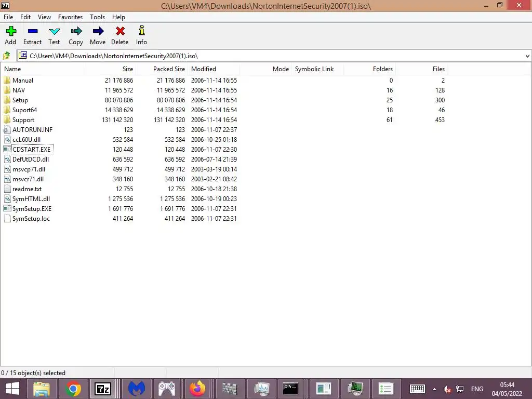Open the Info toolbar icon
This screenshot has width=532, height=399.
click(x=141, y=31)
